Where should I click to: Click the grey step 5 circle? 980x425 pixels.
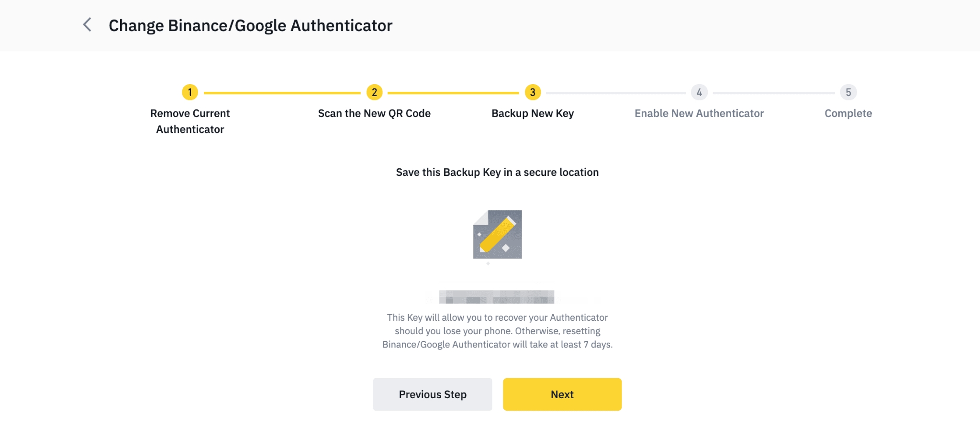coord(848,92)
